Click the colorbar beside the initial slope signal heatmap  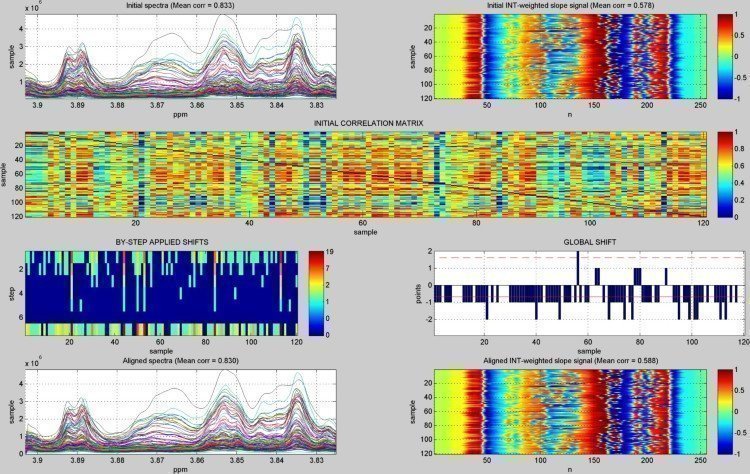[725, 58]
